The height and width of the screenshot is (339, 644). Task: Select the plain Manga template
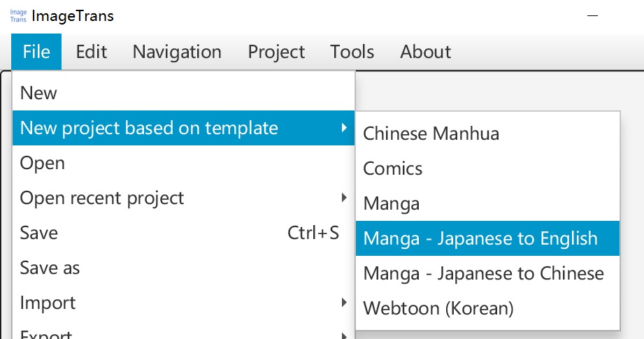point(487,203)
